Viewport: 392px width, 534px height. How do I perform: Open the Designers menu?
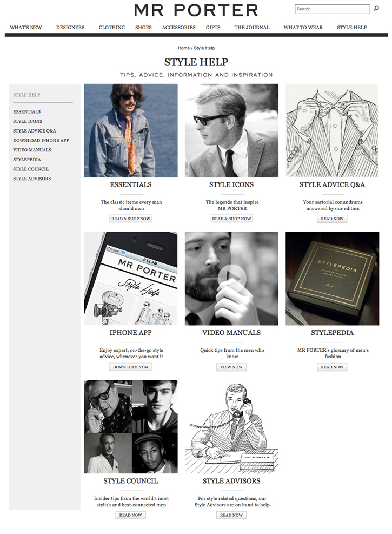pos(70,27)
